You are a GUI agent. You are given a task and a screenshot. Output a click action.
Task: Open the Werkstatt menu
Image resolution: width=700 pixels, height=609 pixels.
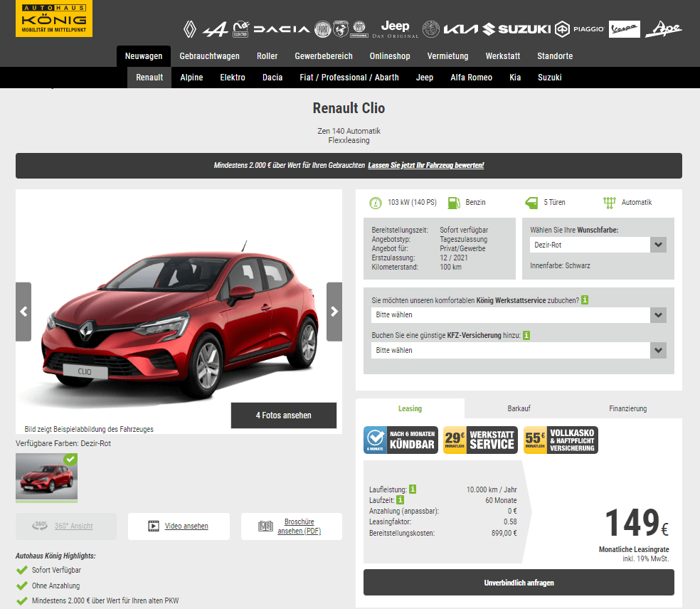[x=503, y=56]
